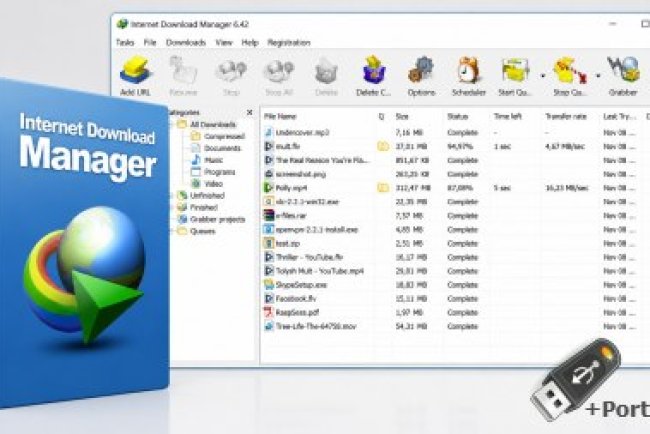Image resolution: width=650 pixels, height=434 pixels.
Task: Open Start Queue dropdown arrow
Action: pyautogui.click(x=543, y=76)
